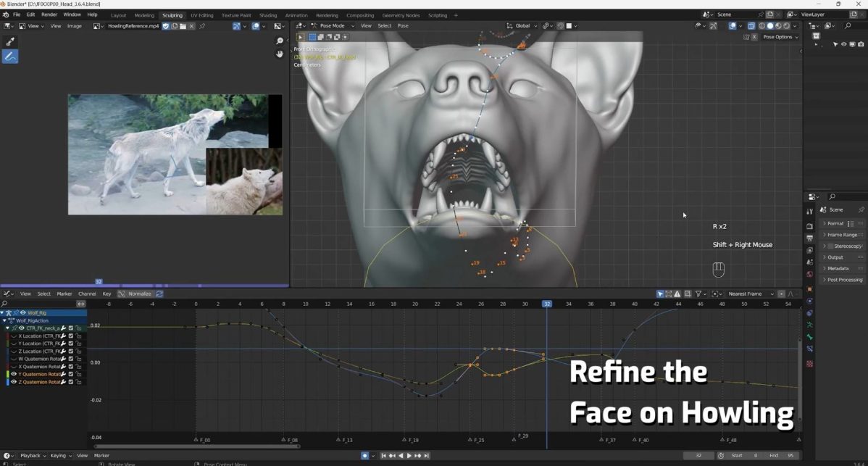This screenshot has width=868, height=466.
Task: Collapse the Wolf_Rig channel tree
Action: click(3, 312)
